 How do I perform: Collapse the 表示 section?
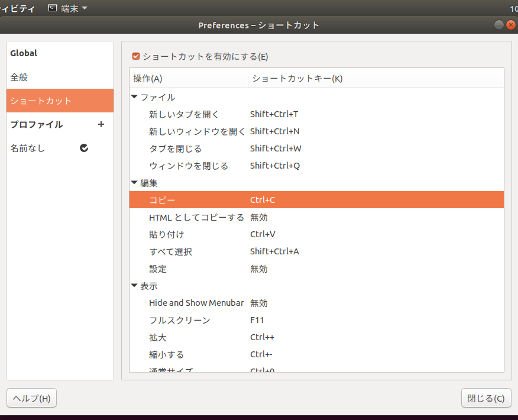(x=134, y=286)
